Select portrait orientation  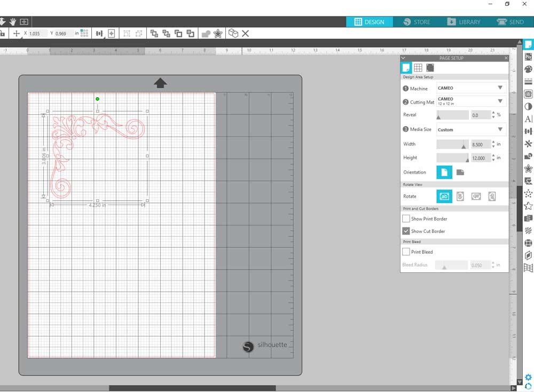pyautogui.click(x=444, y=173)
